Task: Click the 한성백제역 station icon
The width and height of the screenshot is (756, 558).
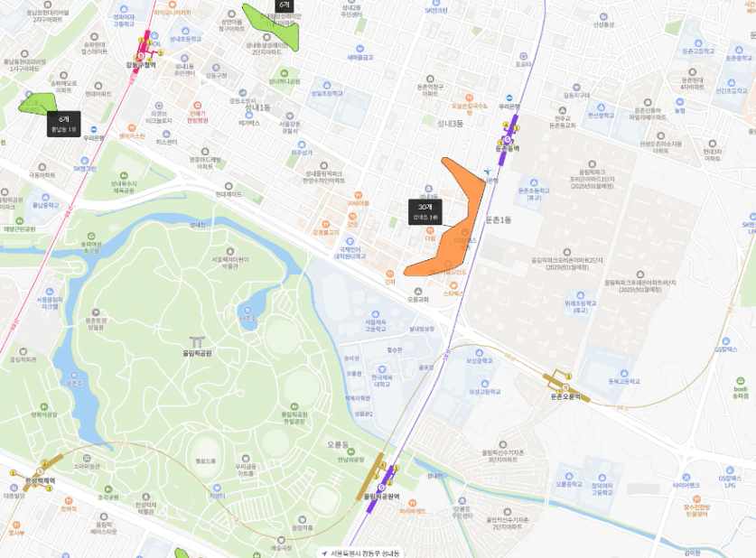Action: [40, 471]
